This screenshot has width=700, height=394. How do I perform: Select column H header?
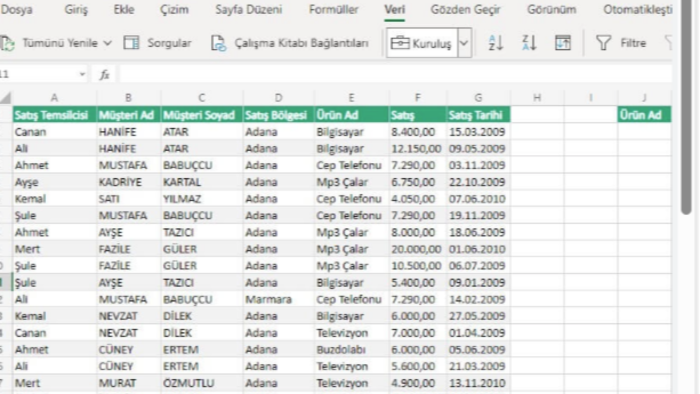[537, 98]
